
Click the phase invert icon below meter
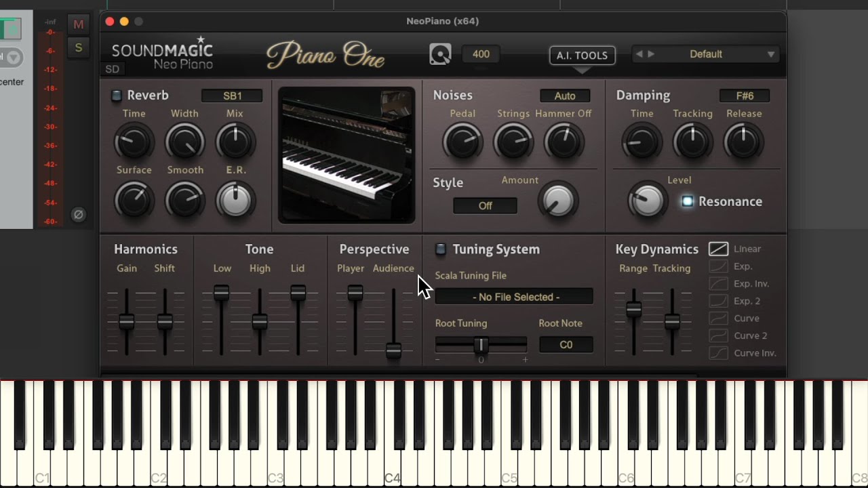pyautogui.click(x=78, y=215)
